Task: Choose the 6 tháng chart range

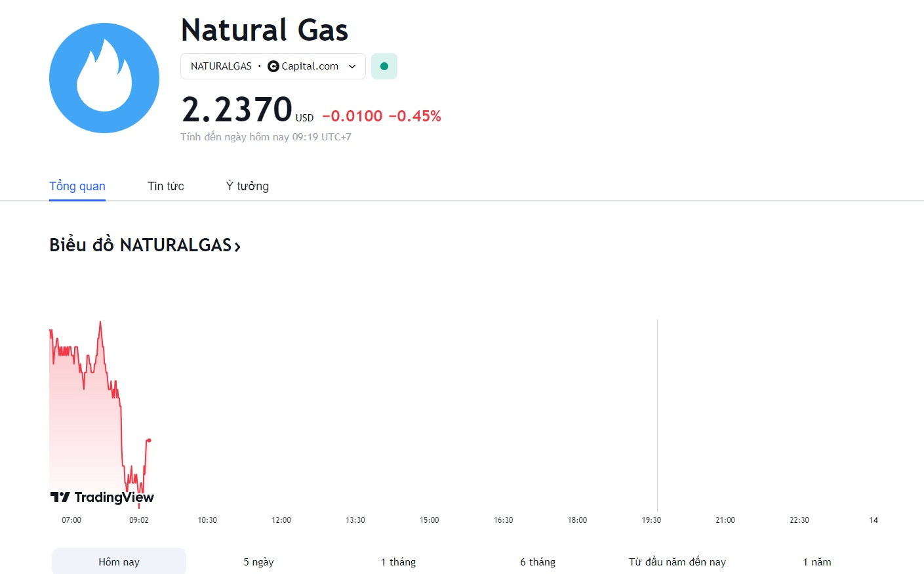Action: pos(538,562)
